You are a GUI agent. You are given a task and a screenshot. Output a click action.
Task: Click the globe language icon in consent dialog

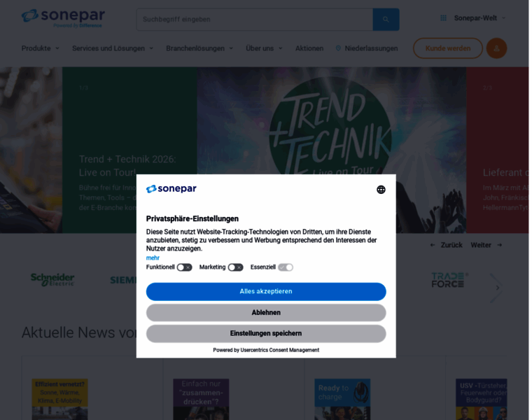pyautogui.click(x=381, y=190)
